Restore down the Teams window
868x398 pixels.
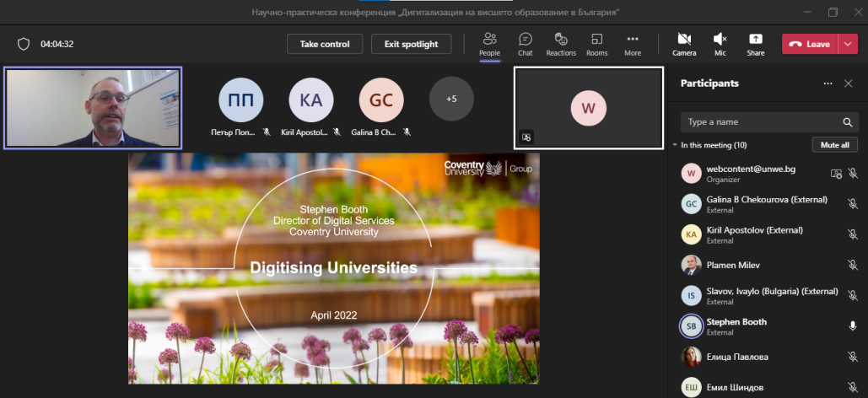point(833,12)
